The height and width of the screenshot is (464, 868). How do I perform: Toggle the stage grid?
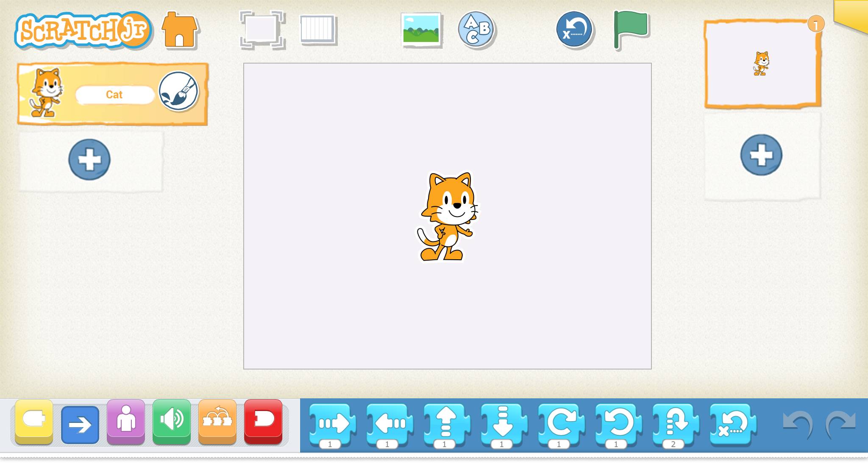pyautogui.click(x=318, y=30)
